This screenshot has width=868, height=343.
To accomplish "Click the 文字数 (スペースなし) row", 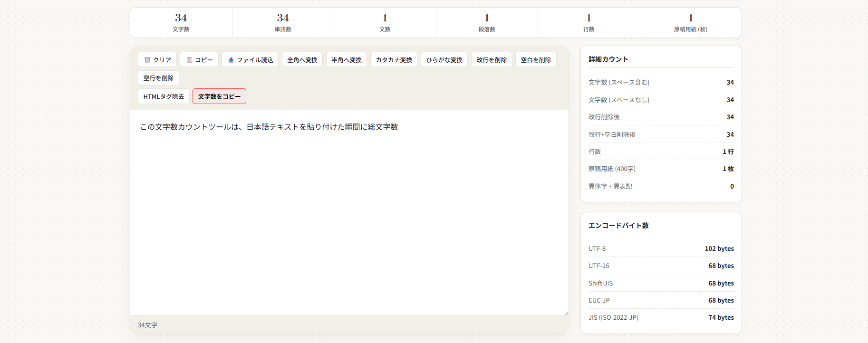I will coord(661,100).
